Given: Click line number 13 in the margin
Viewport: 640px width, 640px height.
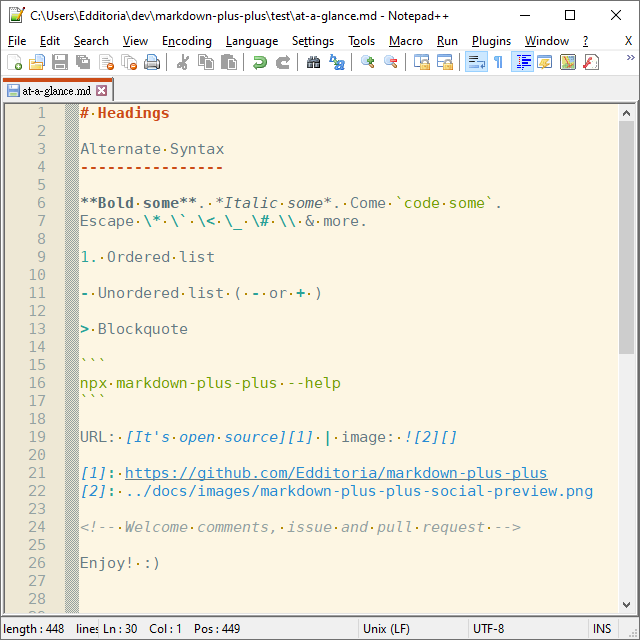Looking at the screenshot, I should click(x=37, y=329).
